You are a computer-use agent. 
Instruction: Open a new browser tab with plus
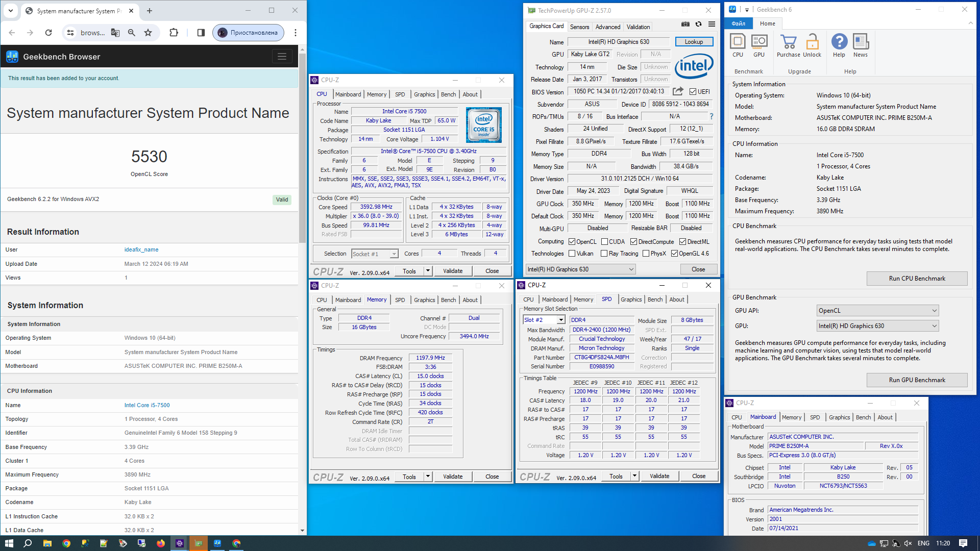tap(150, 11)
